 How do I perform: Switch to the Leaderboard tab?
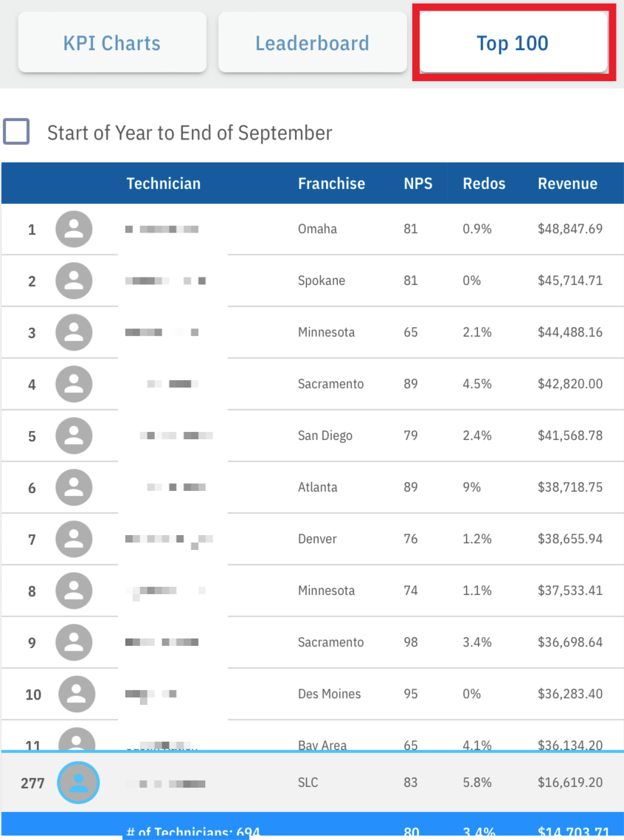[x=313, y=43]
